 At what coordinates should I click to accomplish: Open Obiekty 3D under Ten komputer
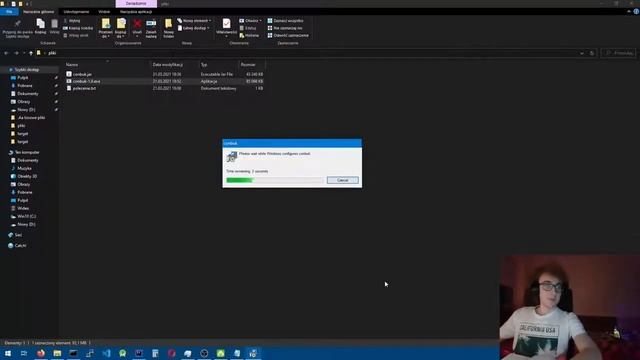pyautogui.click(x=27, y=176)
